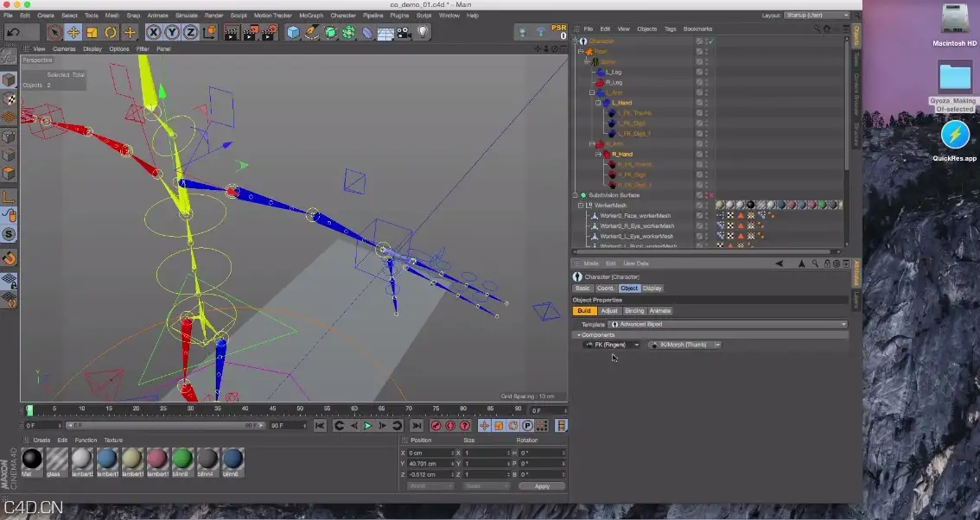Viewport: 980px width, 520px height.
Task: Toggle Character object enable checkmark
Action: [711, 41]
